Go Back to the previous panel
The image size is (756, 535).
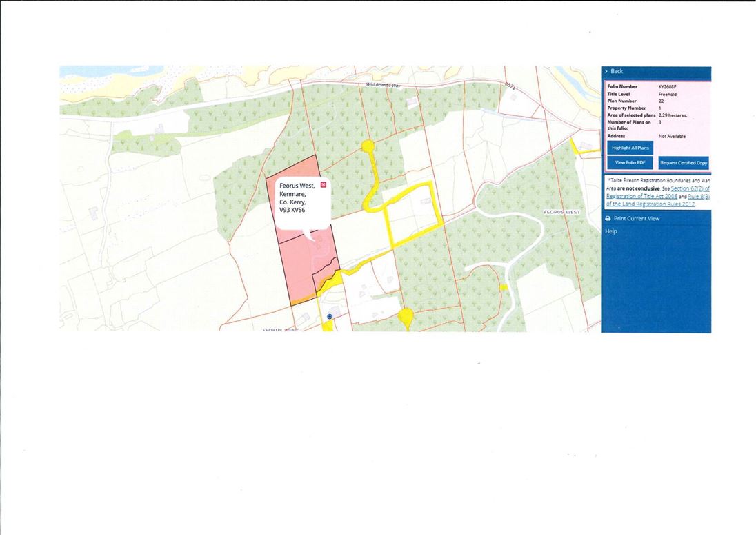pyautogui.click(x=617, y=71)
